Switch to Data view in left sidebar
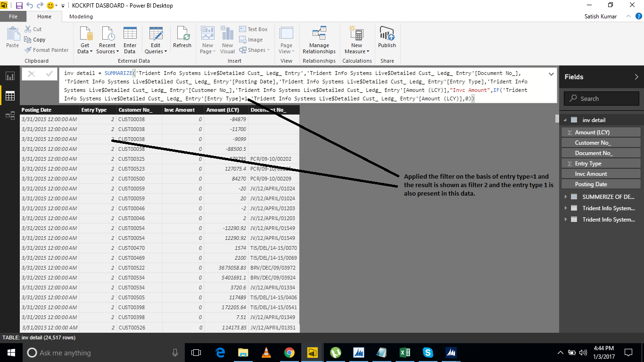 point(10,96)
